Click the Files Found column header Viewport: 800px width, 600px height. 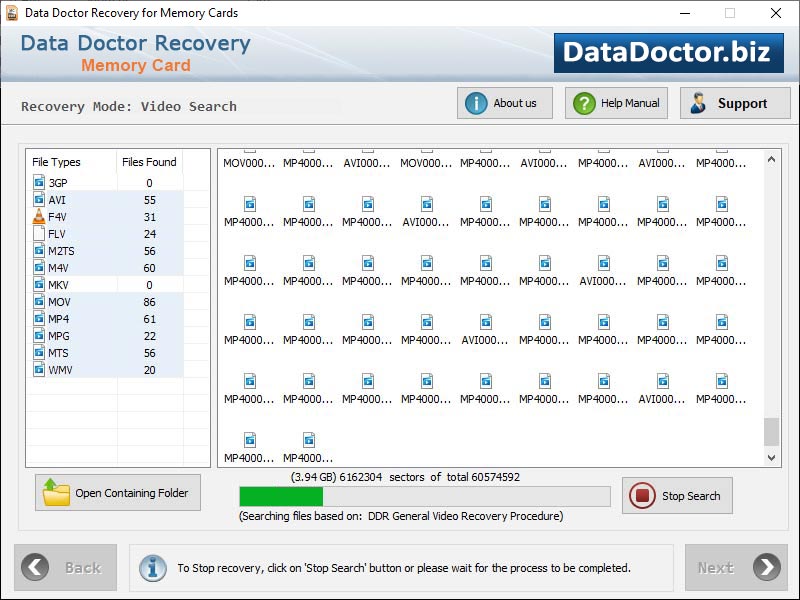[x=149, y=162]
